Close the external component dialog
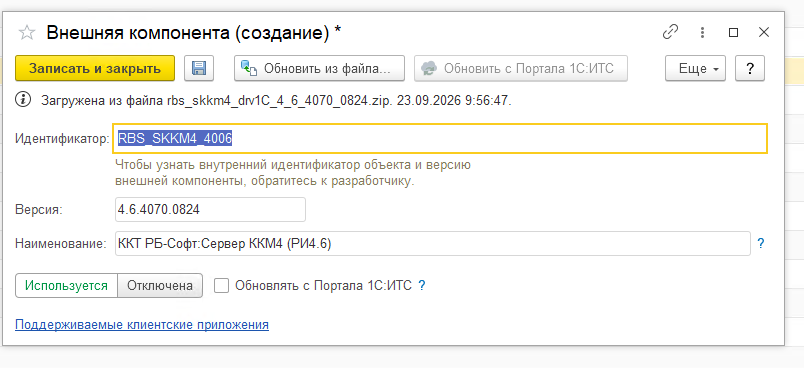Viewport: 804px width, 368px height. 763,33
